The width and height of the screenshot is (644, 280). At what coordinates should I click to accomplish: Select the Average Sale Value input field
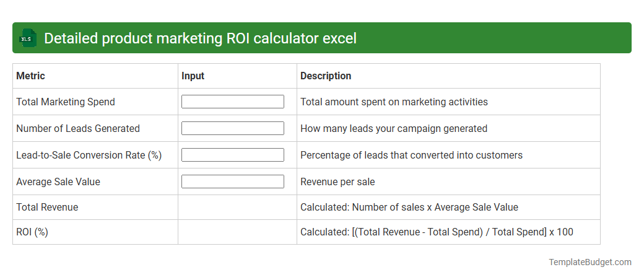pyautogui.click(x=232, y=182)
